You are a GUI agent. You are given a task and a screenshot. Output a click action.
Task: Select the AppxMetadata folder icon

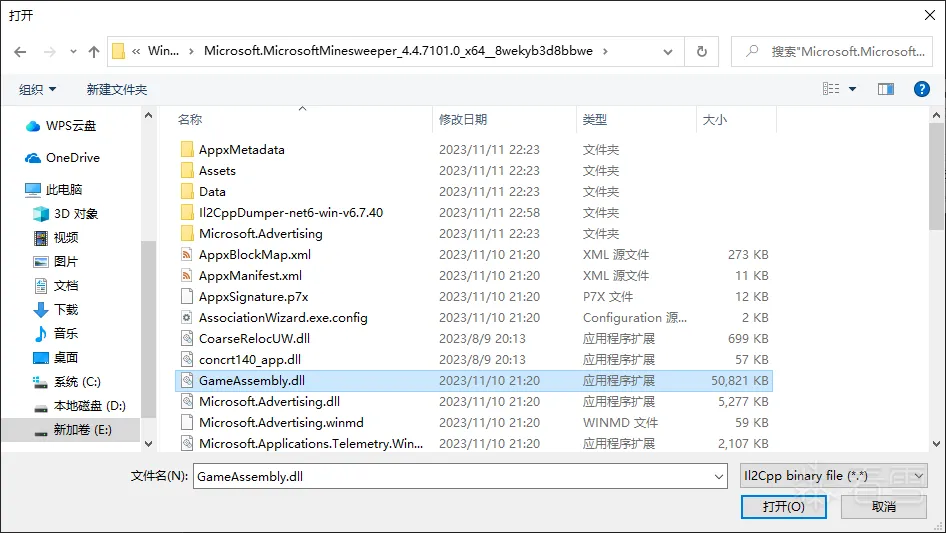point(187,149)
